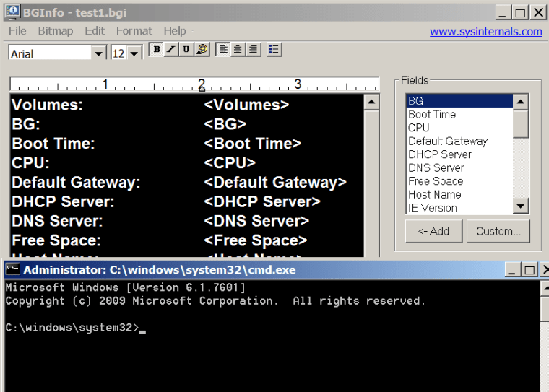Click the tab stop marker on the ruler
Screen dimensions: 549x392
(202, 89)
